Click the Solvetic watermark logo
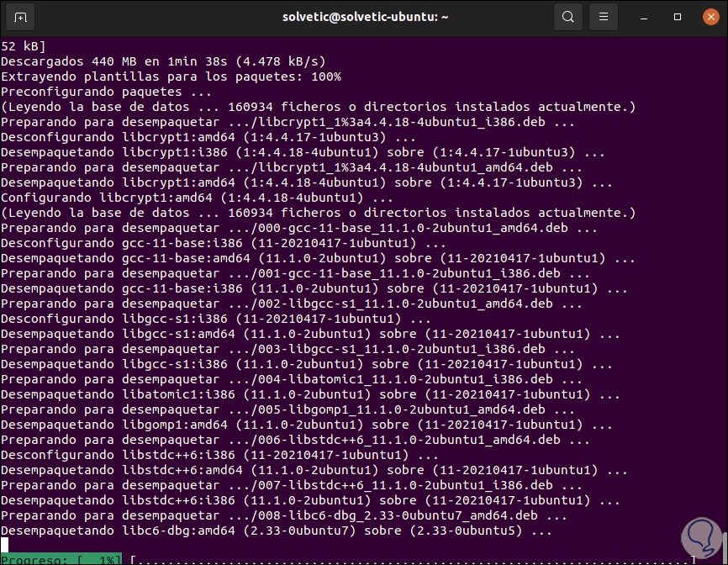 (x=700, y=536)
